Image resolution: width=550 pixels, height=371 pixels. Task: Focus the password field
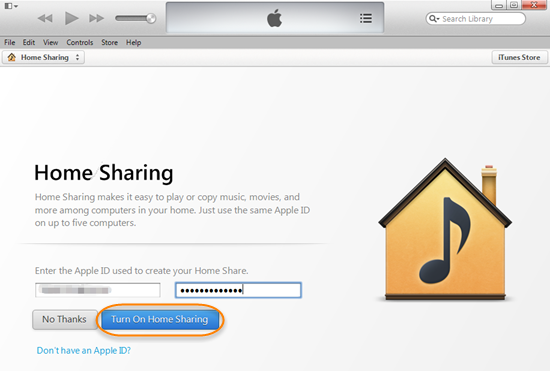238,290
